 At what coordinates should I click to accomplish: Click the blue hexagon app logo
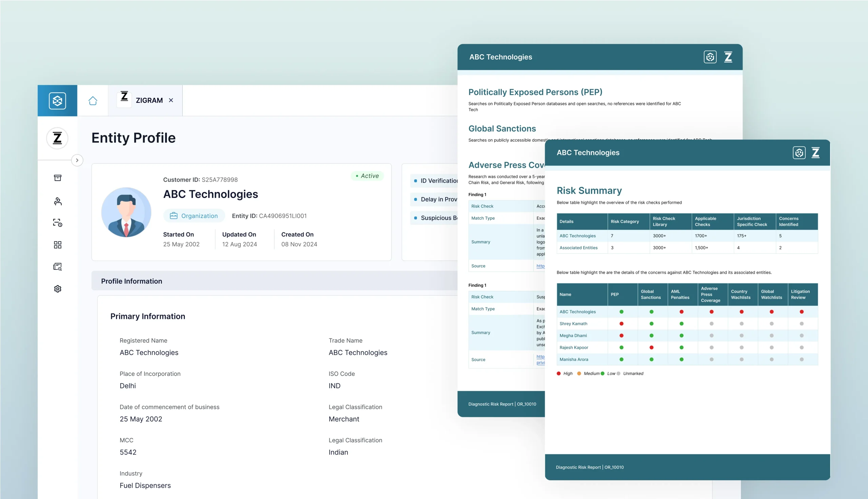(57, 101)
